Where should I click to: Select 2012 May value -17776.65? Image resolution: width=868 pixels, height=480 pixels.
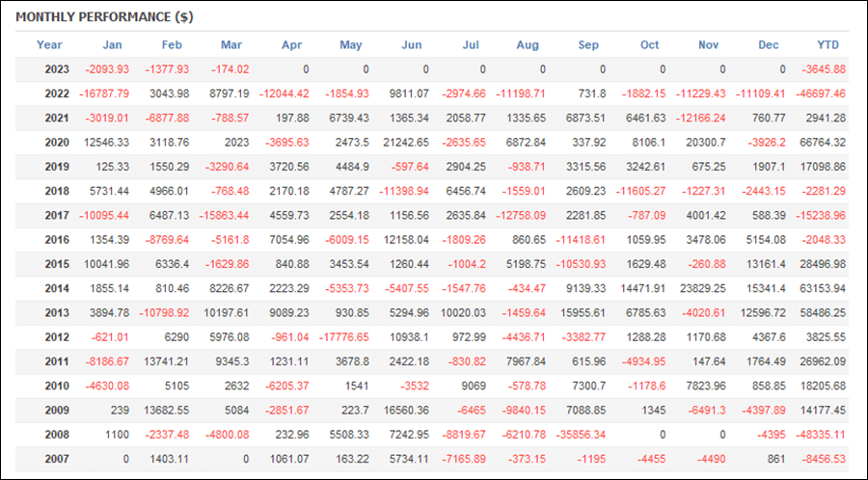(x=343, y=337)
